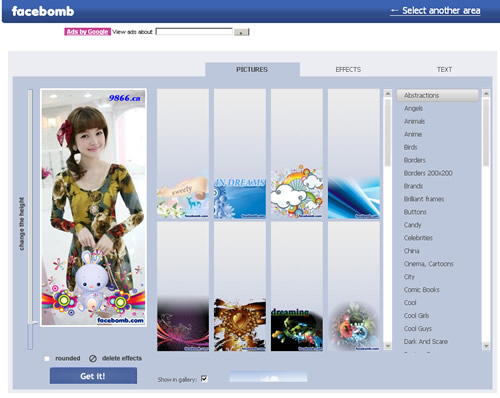Click the thumbnail gallery scrollbar thumb
This screenshot has height=398, width=500.
388,133
